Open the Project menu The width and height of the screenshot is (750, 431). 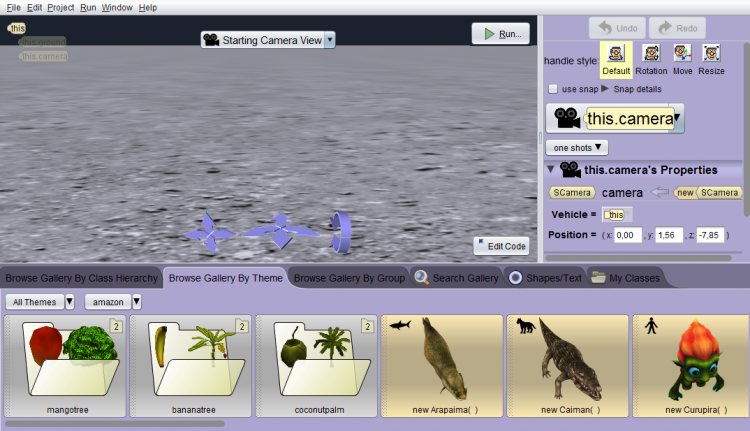(60, 7)
